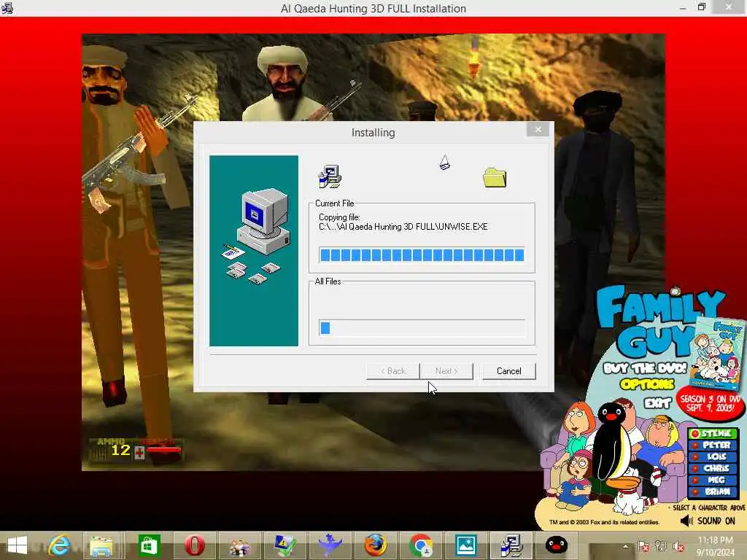Click OPTIONS in the Family Guy widget

pos(646,384)
